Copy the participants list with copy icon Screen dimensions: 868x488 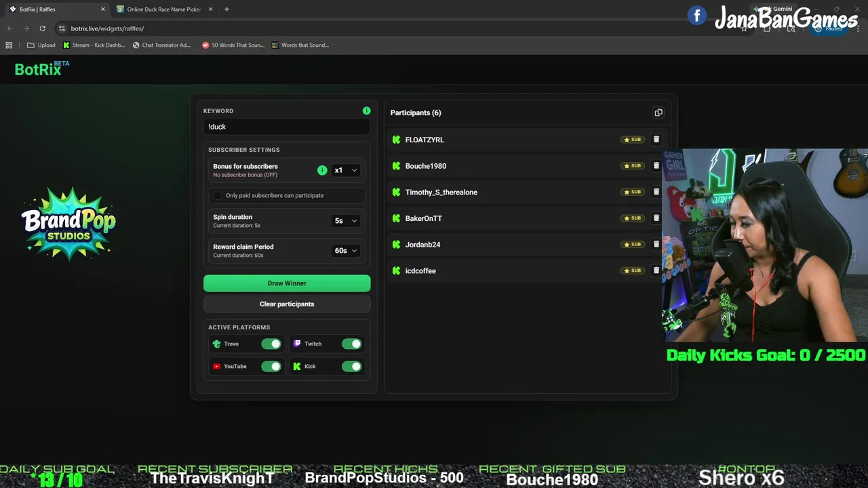658,113
